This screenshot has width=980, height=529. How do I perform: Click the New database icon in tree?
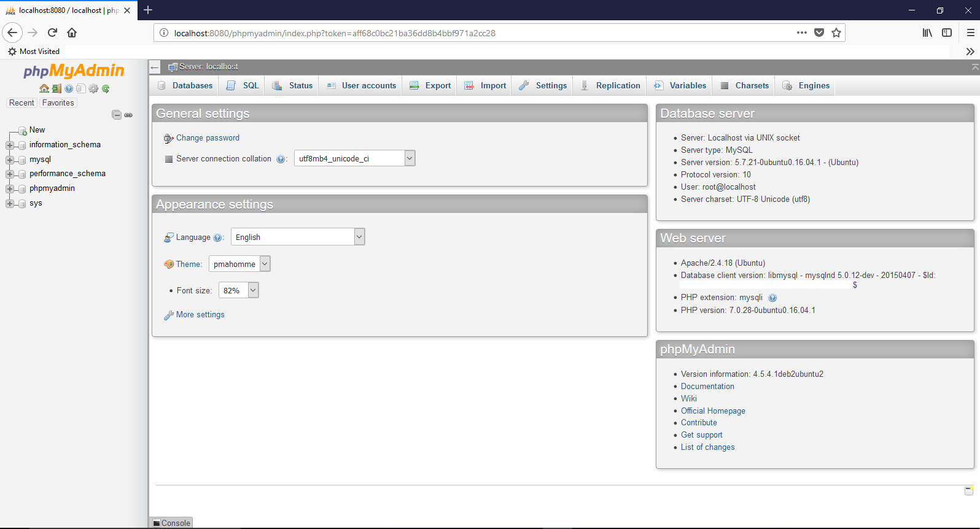point(22,130)
